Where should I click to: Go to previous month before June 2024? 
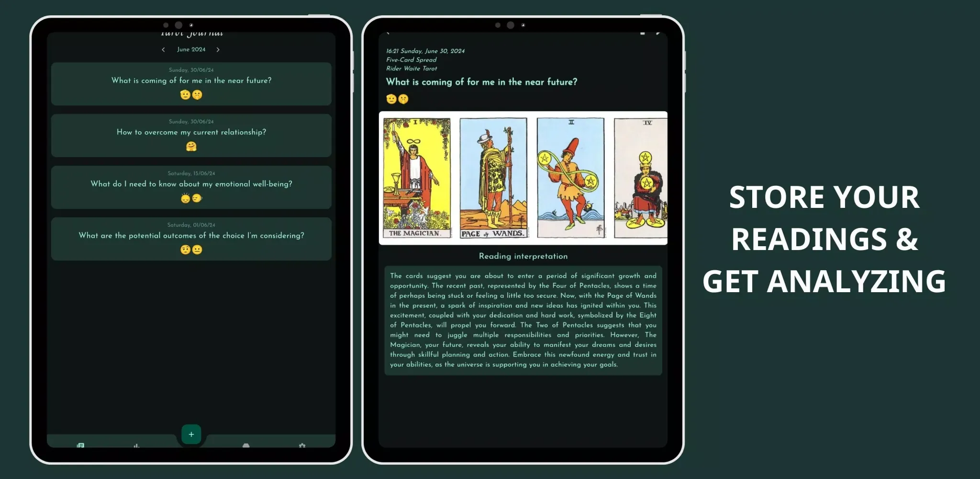[x=163, y=50]
